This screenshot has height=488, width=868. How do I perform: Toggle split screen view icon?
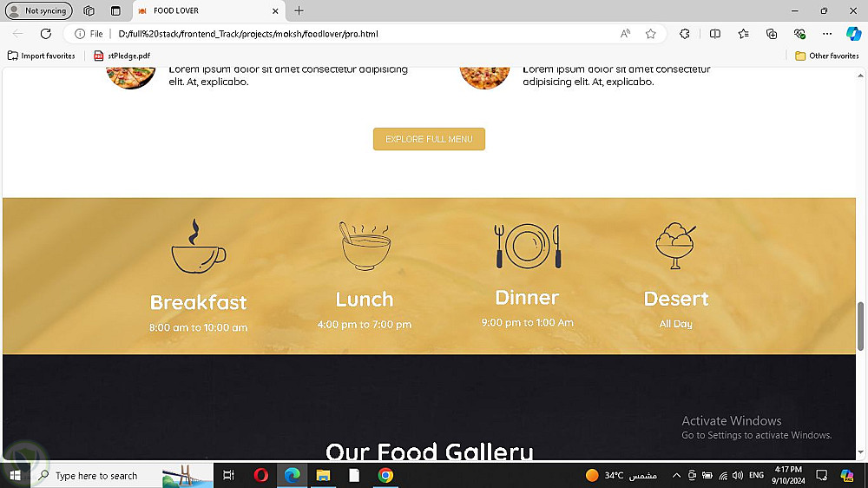pos(714,34)
